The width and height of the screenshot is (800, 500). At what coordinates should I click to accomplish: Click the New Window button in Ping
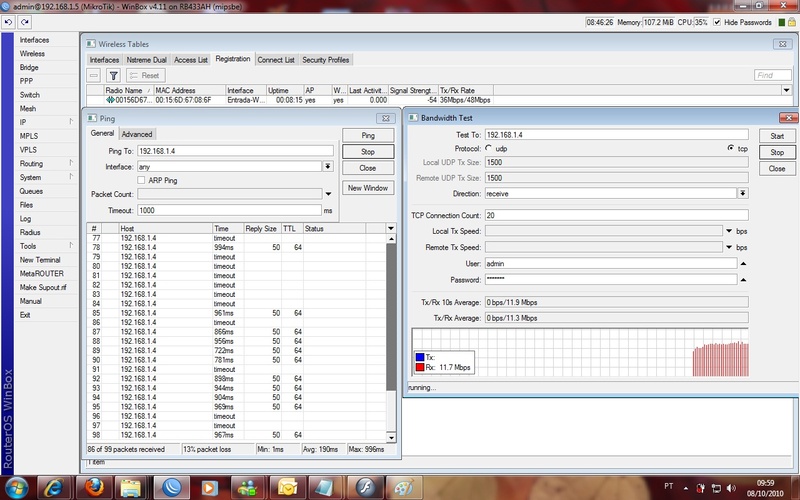tap(368, 188)
